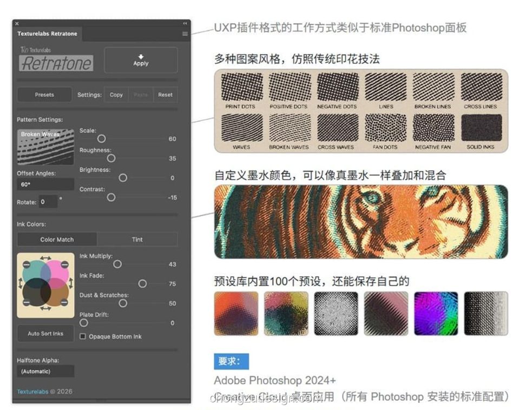Adjust the Ink Fade slider handle
Viewport: 532px width, 410px height.
142,283
